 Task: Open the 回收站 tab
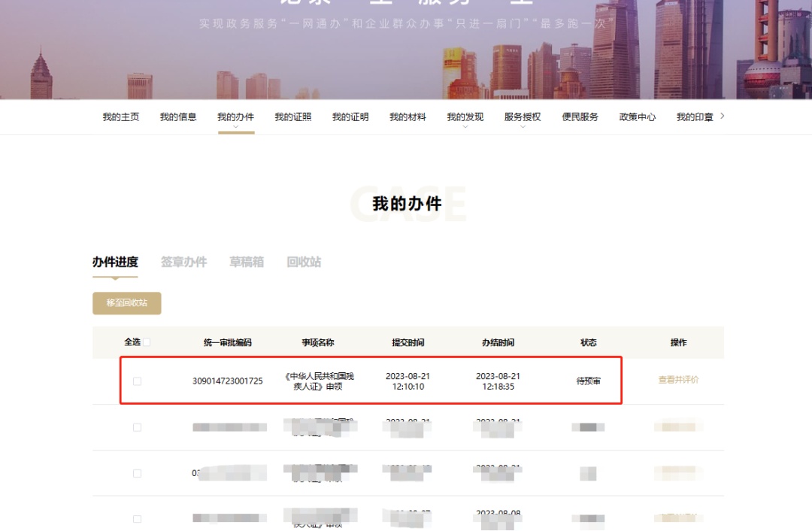(304, 262)
